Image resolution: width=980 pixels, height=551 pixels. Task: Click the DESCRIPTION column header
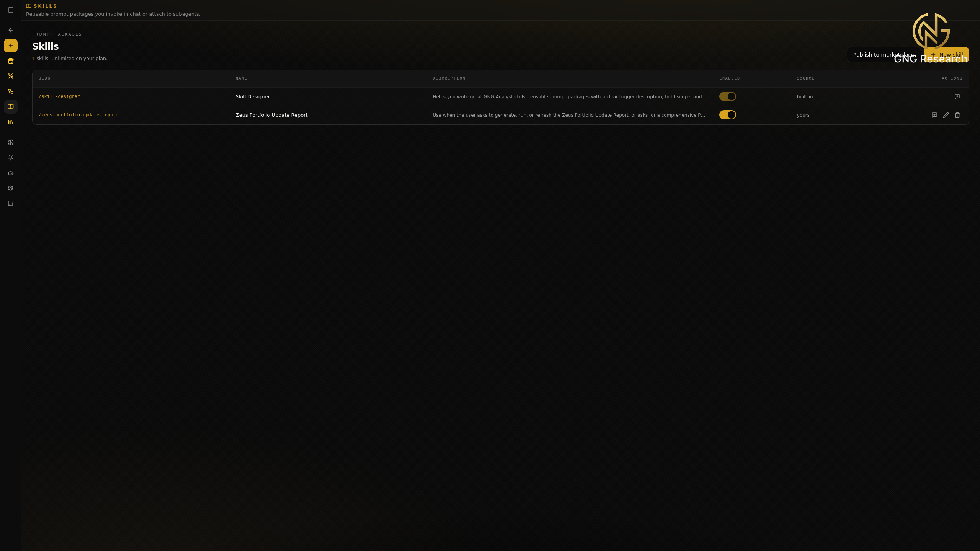point(449,78)
